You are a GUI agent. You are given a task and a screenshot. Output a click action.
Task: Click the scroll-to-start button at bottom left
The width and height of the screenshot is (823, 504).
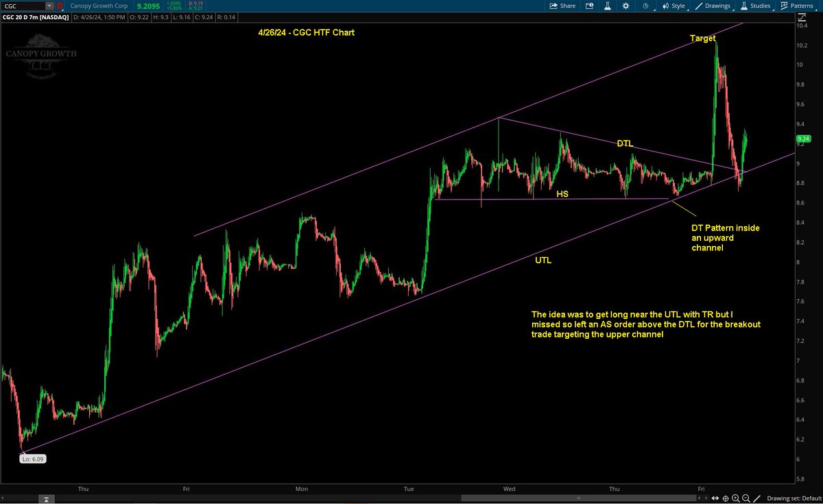tap(47, 499)
